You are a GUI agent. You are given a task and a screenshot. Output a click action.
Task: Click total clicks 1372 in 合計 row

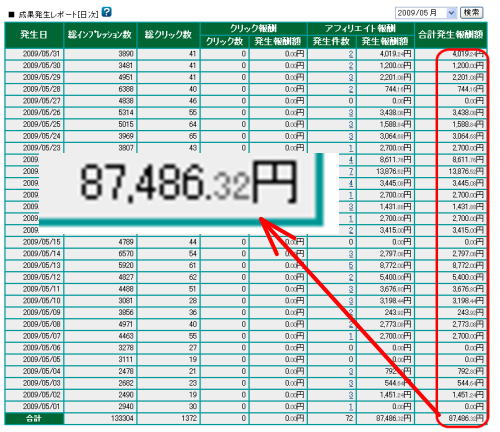(189, 418)
